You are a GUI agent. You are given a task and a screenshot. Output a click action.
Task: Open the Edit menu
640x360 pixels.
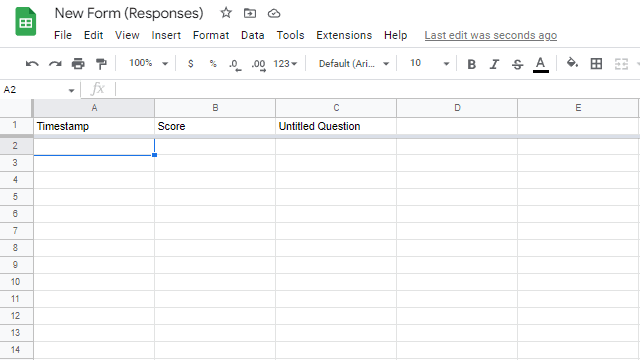pyautogui.click(x=93, y=35)
